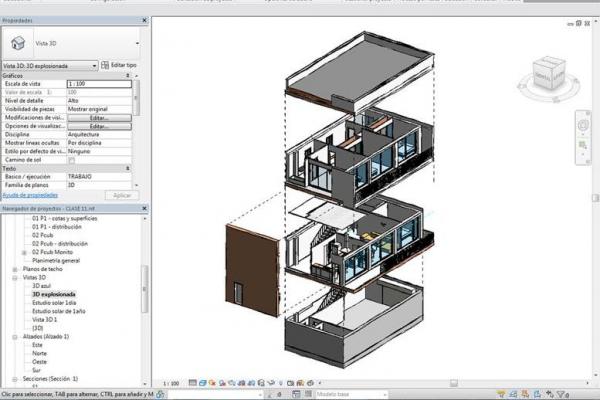Select the Norte elevation in project browser
This screenshot has height=400, width=600.
tap(39, 353)
